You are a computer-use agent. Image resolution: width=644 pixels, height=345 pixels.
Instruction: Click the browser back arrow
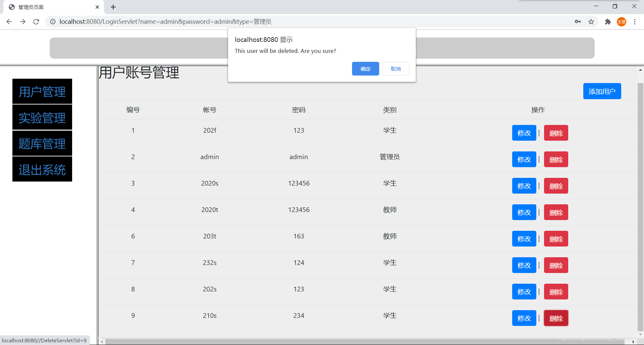coord(9,22)
